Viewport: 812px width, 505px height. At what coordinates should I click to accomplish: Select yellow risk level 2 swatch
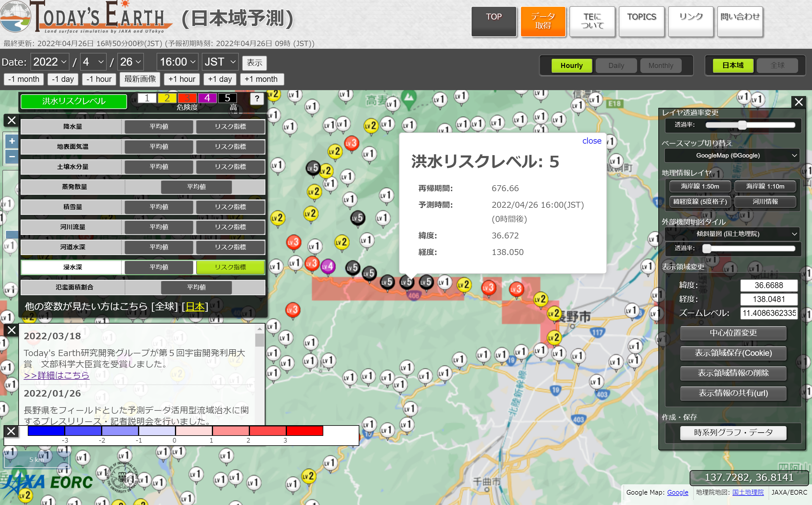click(x=167, y=98)
